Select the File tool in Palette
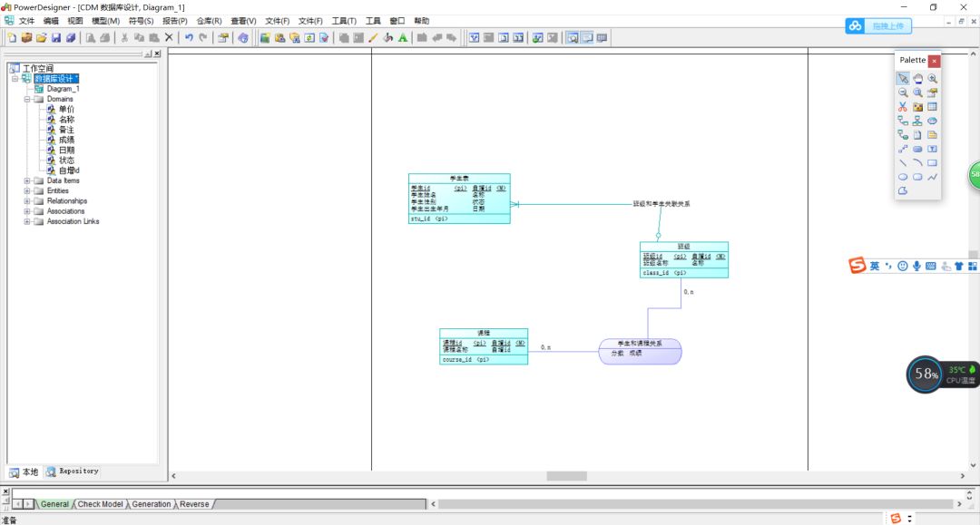Viewport: 980px width, 525px height. click(x=917, y=135)
